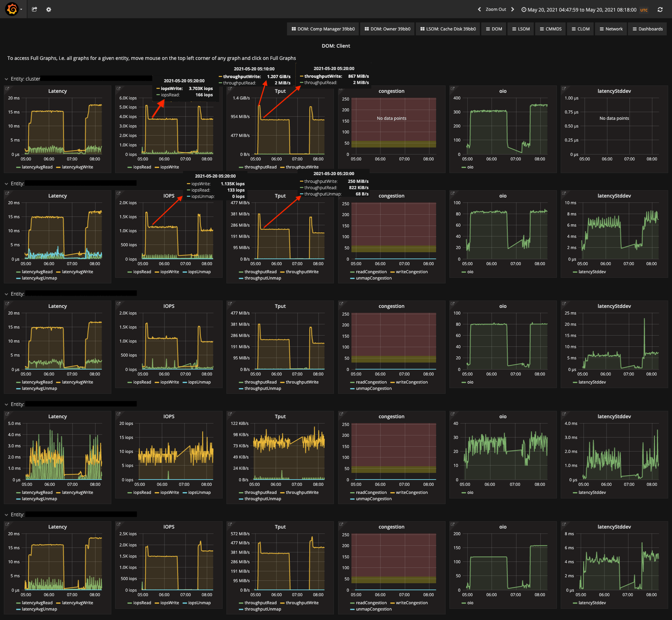This screenshot has height=620, width=672.
Task: Open dashboard settings gear icon
Action: click(49, 9)
